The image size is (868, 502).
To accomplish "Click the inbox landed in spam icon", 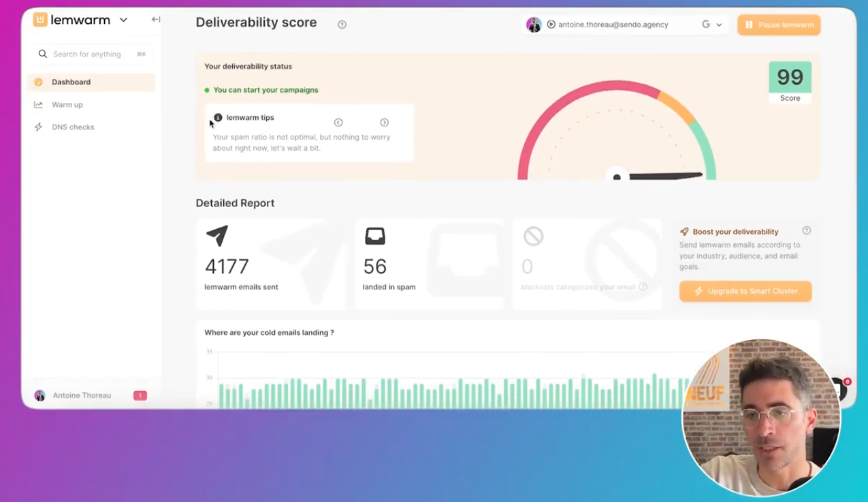I will [x=375, y=236].
